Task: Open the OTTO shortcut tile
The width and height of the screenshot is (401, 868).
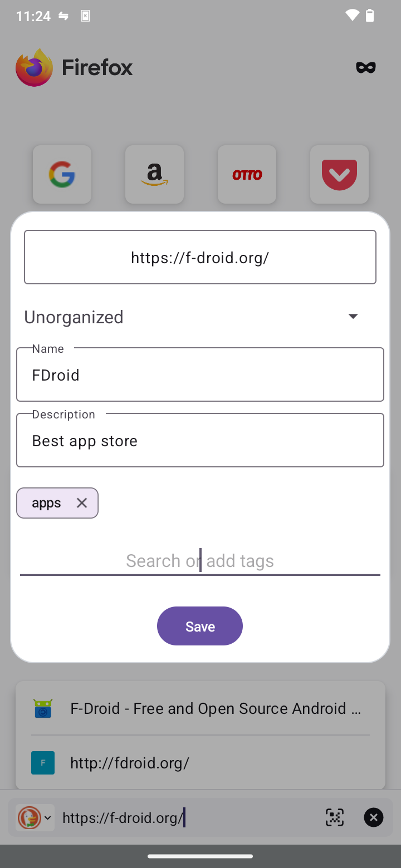Action: [247, 175]
